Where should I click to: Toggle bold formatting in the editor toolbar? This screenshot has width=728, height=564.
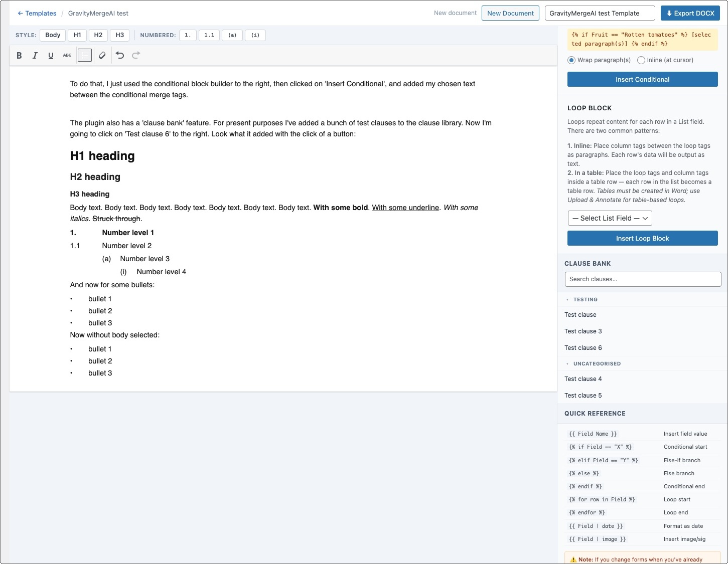19,56
